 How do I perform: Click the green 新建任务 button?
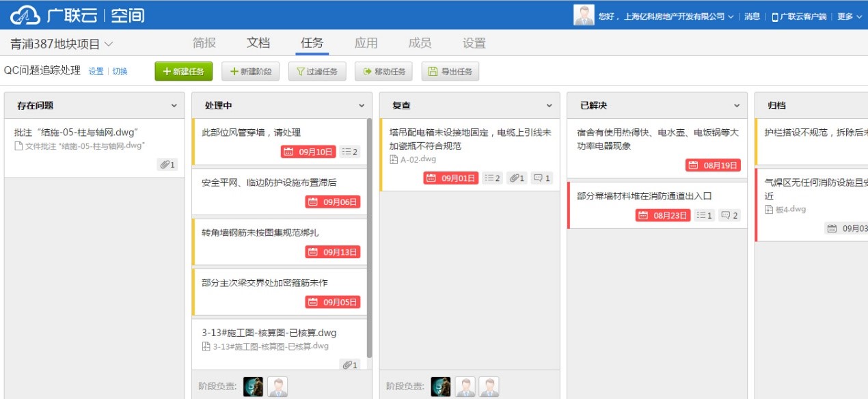click(x=183, y=70)
